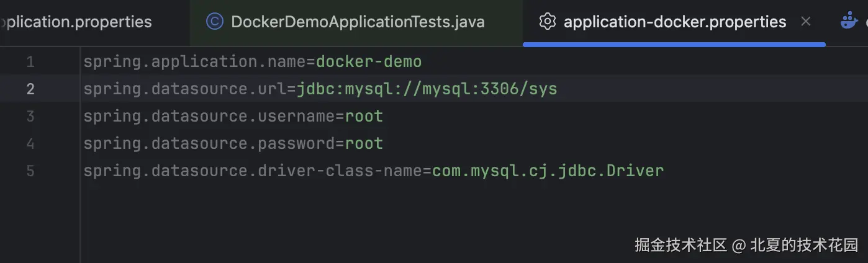Click the com.mysql.cj.jdbc.Driver value
868x263 pixels.
tap(548, 171)
